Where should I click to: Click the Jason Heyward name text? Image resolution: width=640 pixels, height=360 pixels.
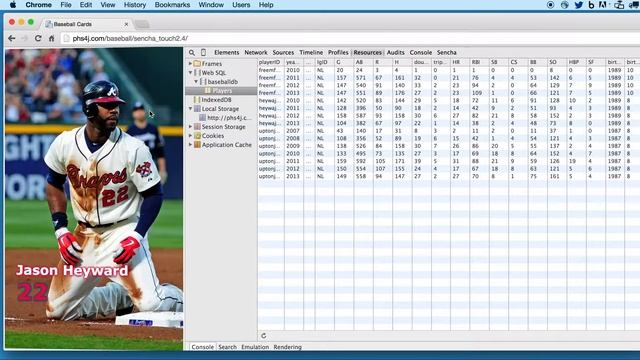tap(72, 270)
